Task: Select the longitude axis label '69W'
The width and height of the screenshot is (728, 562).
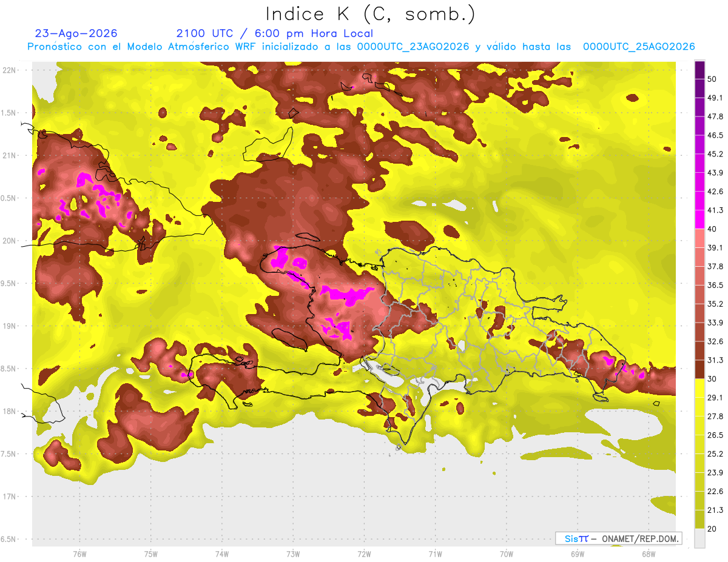Action: coord(577,554)
